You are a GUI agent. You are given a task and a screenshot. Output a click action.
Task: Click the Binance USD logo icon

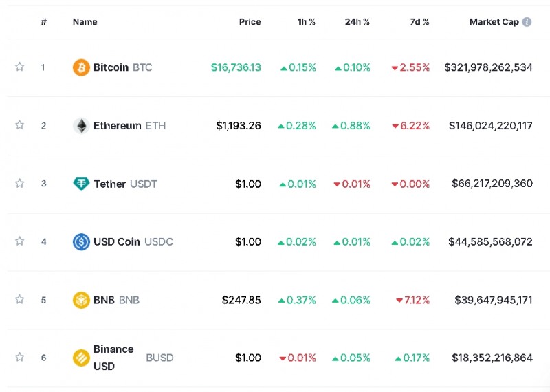81,358
